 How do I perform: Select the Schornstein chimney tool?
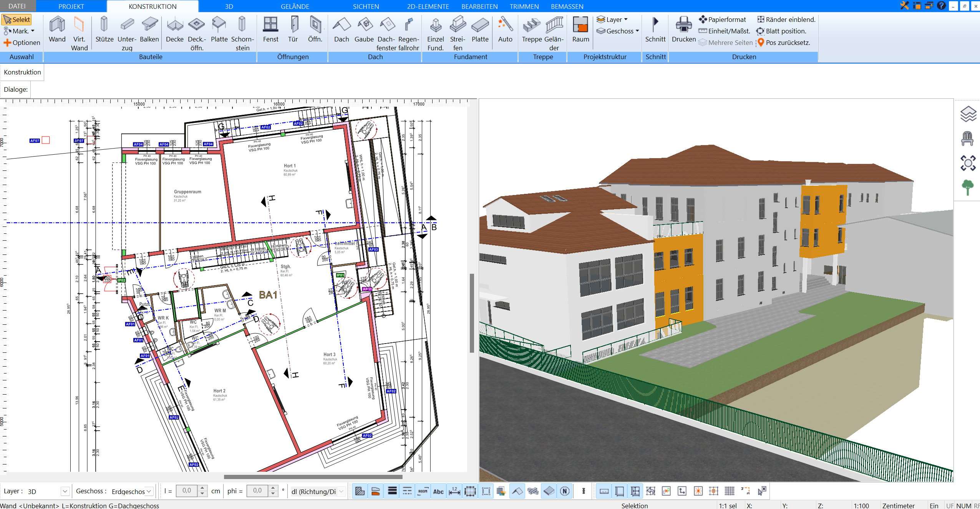(242, 33)
